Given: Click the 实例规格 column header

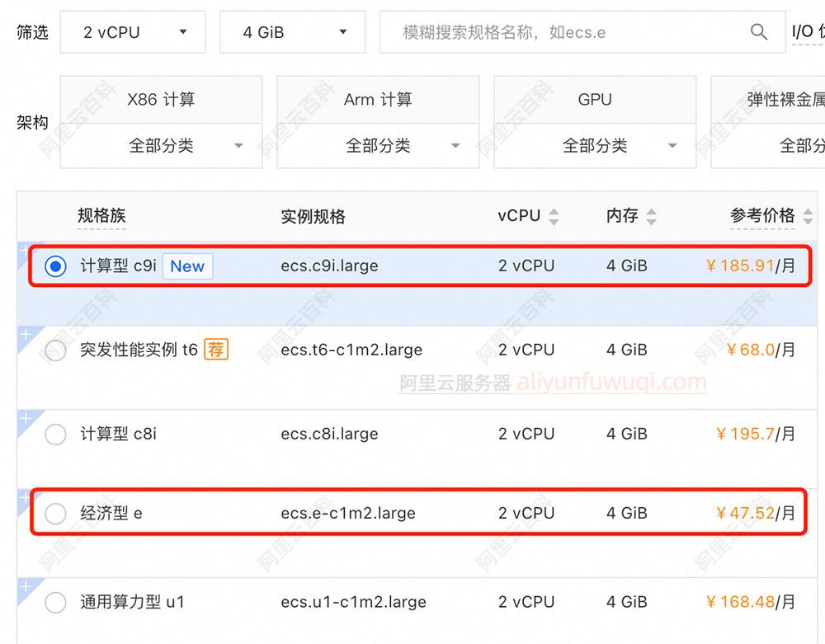Looking at the screenshot, I should point(313,217).
